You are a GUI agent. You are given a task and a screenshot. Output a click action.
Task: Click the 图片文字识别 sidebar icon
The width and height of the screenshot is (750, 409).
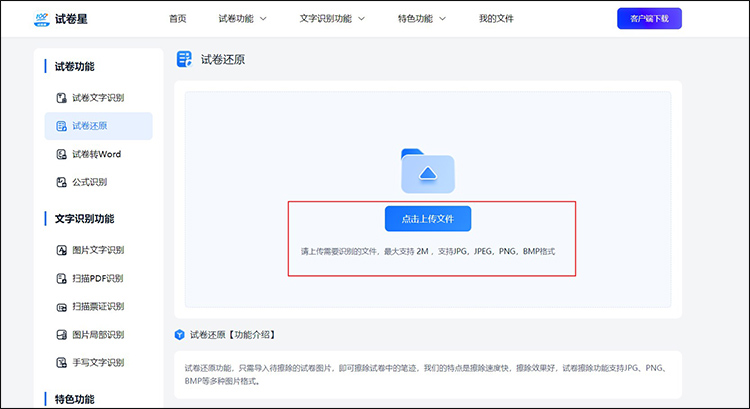pyautogui.click(x=62, y=250)
